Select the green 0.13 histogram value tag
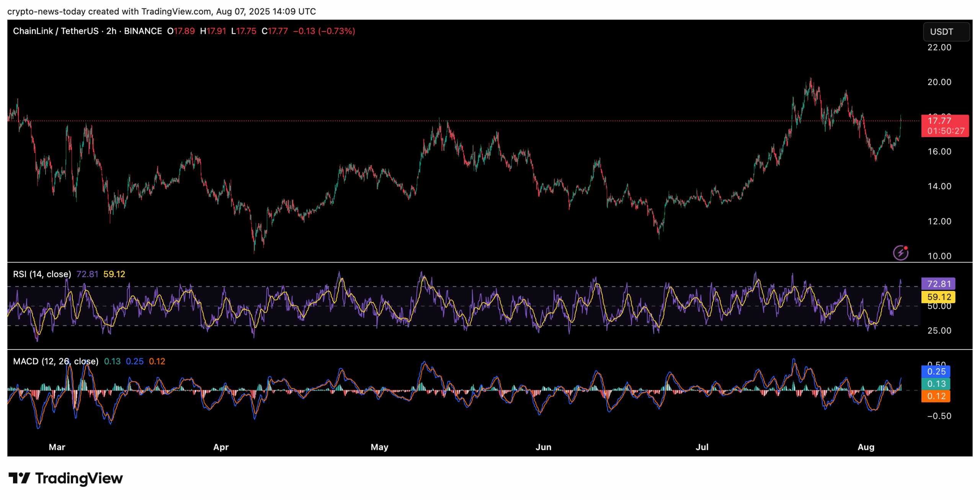The width and height of the screenshot is (980, 500). (936, 384)
